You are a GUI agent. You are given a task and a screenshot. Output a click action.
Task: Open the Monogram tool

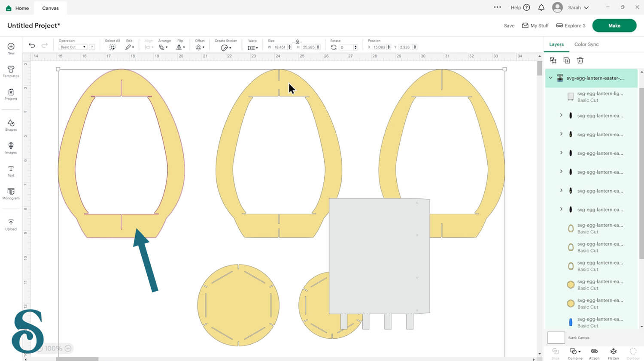(x=11, y=194)
